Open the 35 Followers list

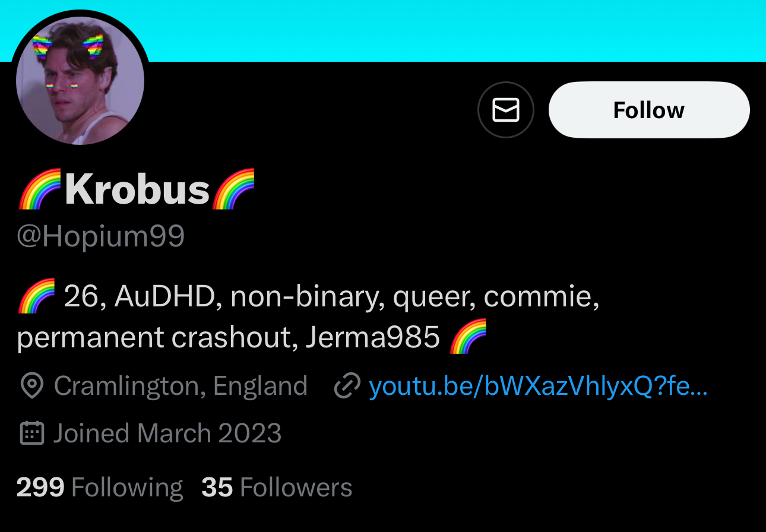click(277, 487)
